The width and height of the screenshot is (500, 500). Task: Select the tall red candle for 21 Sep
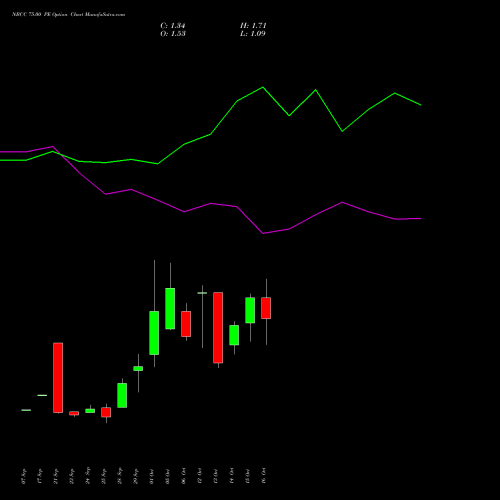pos(58,378)
